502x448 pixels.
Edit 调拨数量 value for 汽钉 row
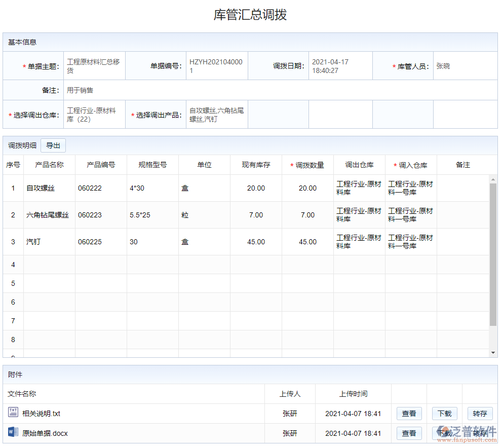click(307, 242)
